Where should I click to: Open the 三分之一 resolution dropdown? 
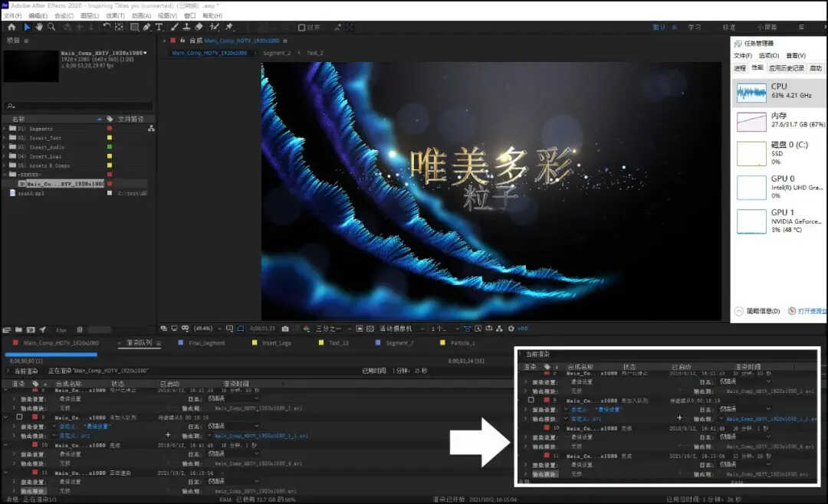pos(332,329)
